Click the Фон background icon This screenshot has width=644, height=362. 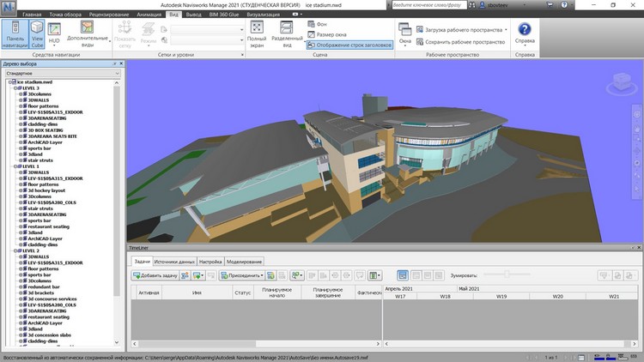317,24
